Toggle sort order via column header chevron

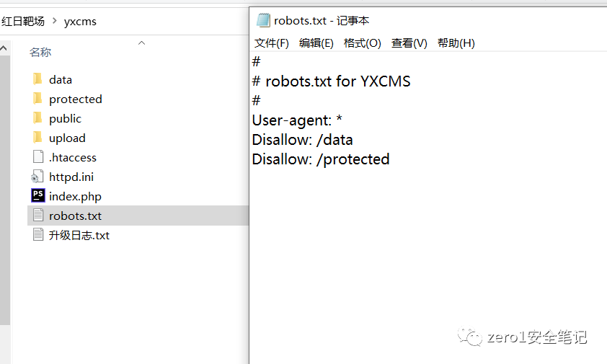[142, 43]
